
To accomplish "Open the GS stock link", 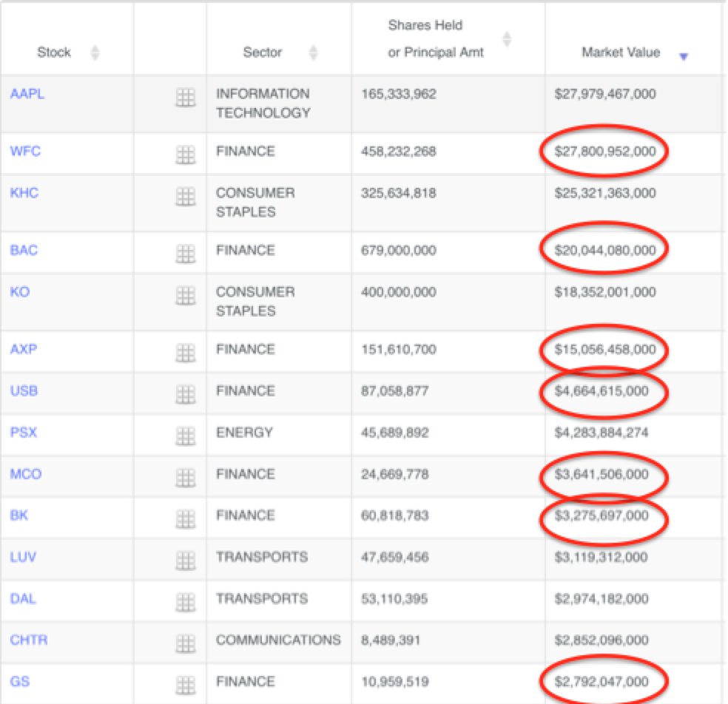I will [20, 681].
